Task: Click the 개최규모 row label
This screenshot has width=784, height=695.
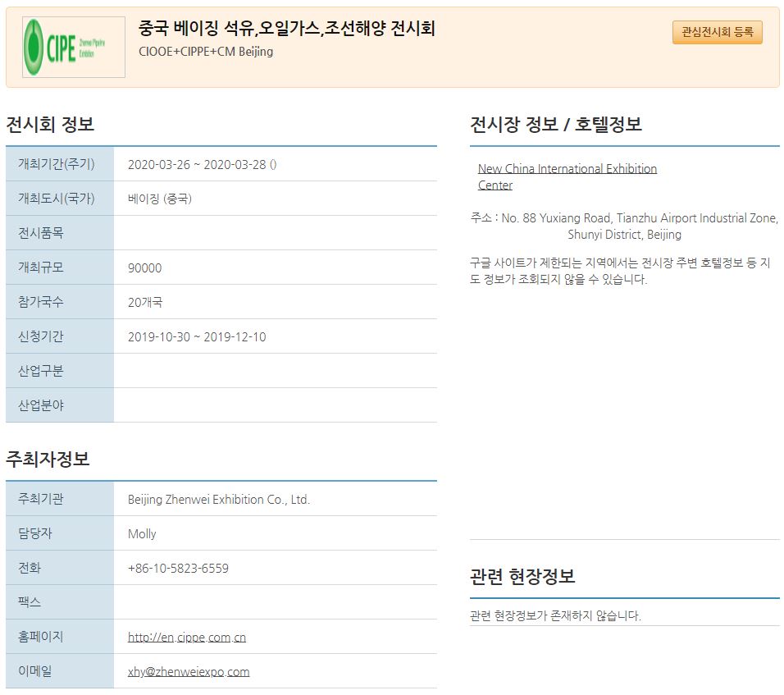Action: point(40,267)
